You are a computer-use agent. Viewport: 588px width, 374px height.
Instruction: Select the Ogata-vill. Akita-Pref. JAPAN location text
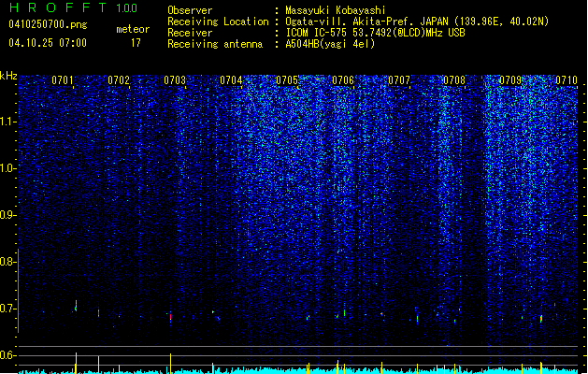[417, 22]
